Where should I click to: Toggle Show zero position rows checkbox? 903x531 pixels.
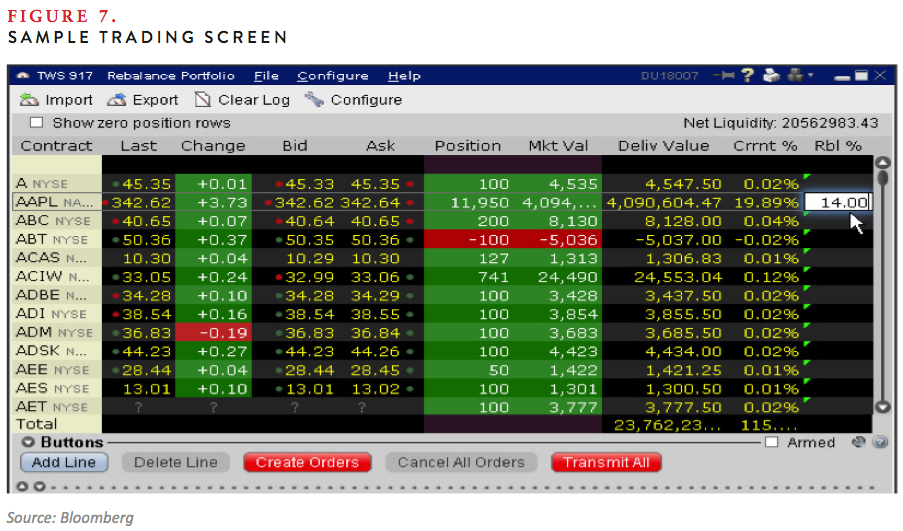point(36,123)
